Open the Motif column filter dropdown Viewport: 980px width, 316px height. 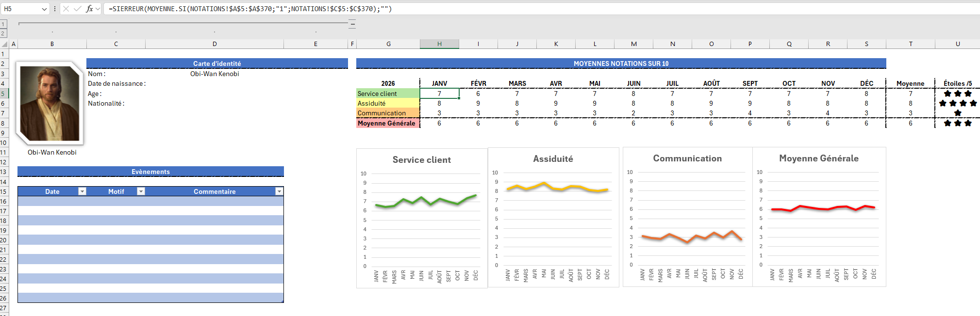[x=141, y=191]
